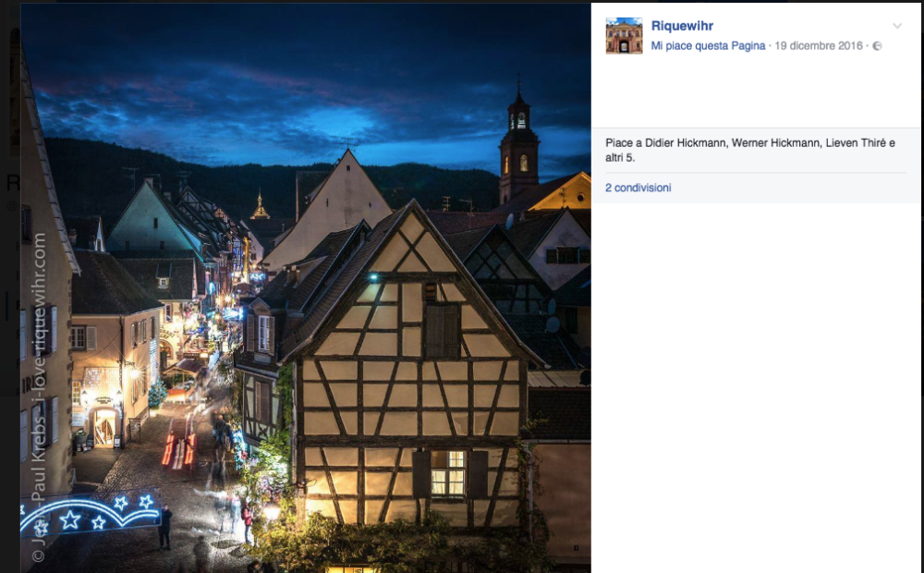Open the Riquewihr page profile picture
The height and width of the screenshot is (573, 924).
(x=624, y=36)
